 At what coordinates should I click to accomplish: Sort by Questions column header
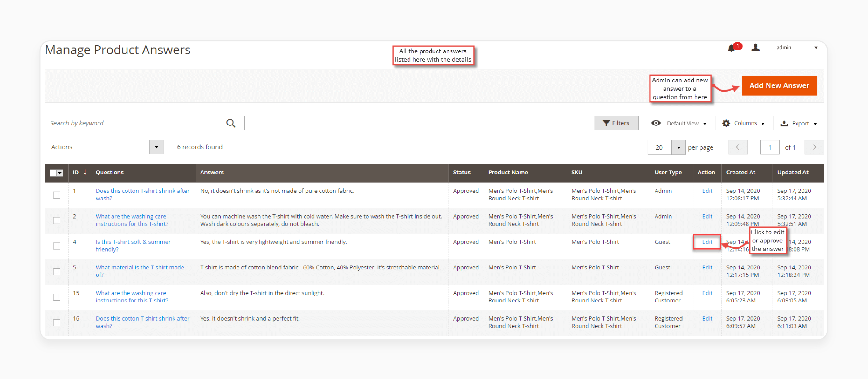point(109,172)
